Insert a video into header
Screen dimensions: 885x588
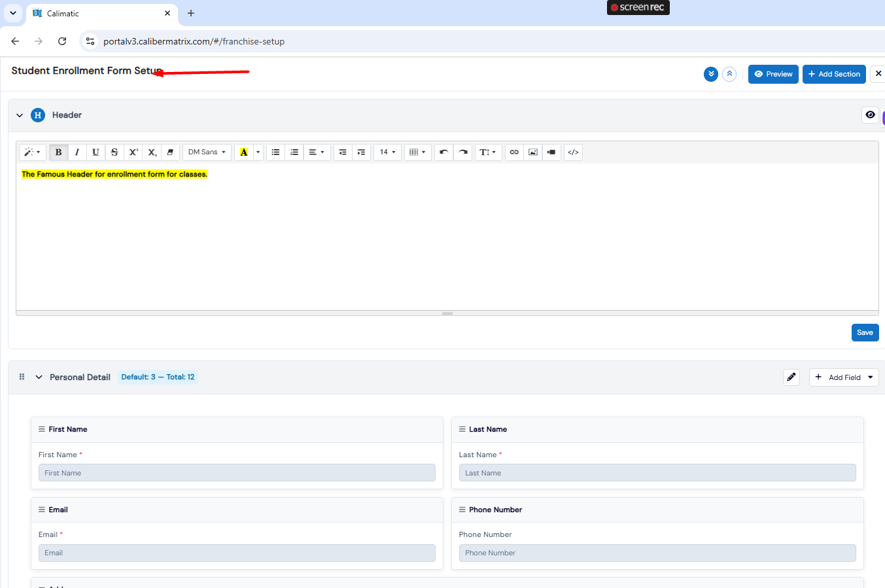[x=551, y=152]
